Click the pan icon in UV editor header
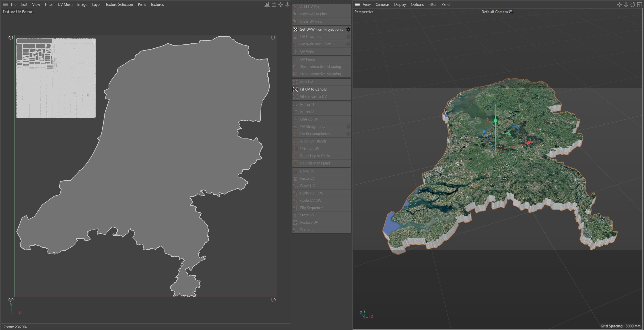 coord(280,4)
